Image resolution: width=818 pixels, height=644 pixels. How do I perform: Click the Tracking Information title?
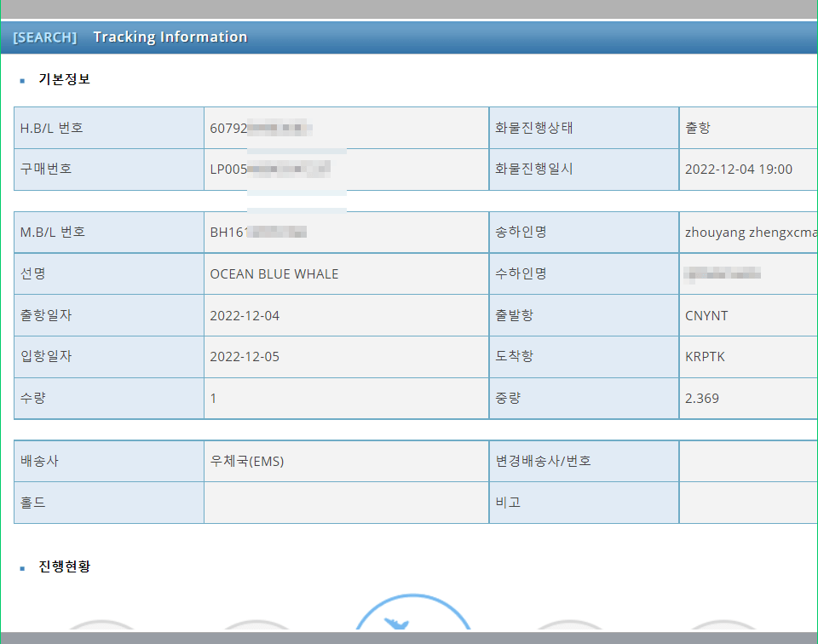click(170, 37)
